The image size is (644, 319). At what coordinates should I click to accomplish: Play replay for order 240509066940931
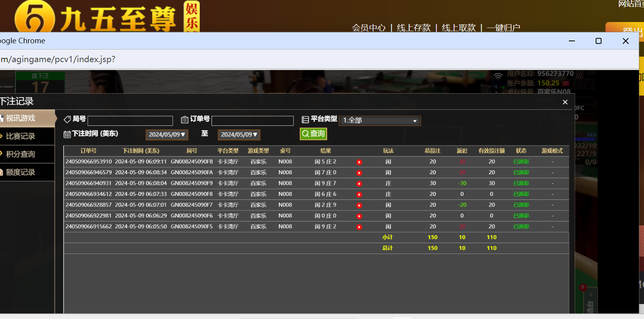(359, 184)
